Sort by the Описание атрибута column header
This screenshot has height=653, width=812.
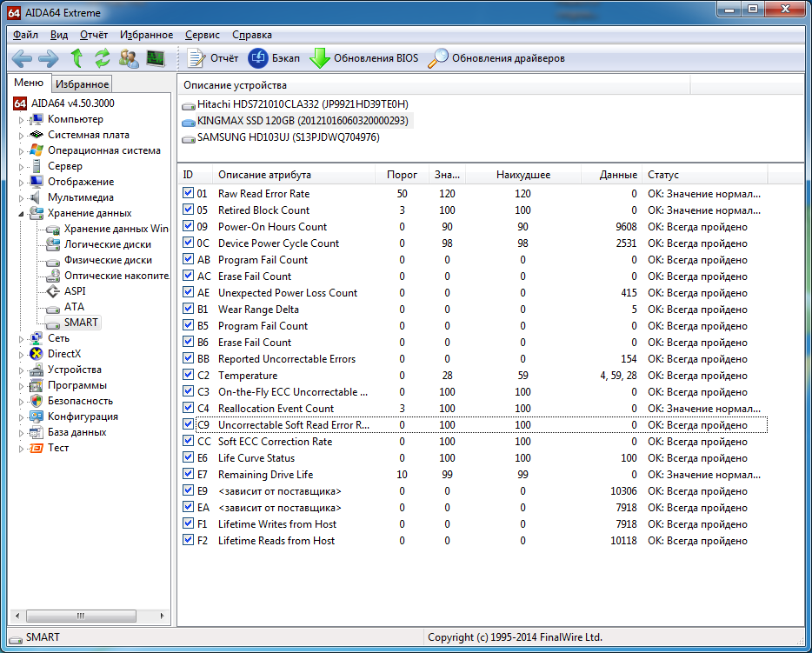[294, 175]
